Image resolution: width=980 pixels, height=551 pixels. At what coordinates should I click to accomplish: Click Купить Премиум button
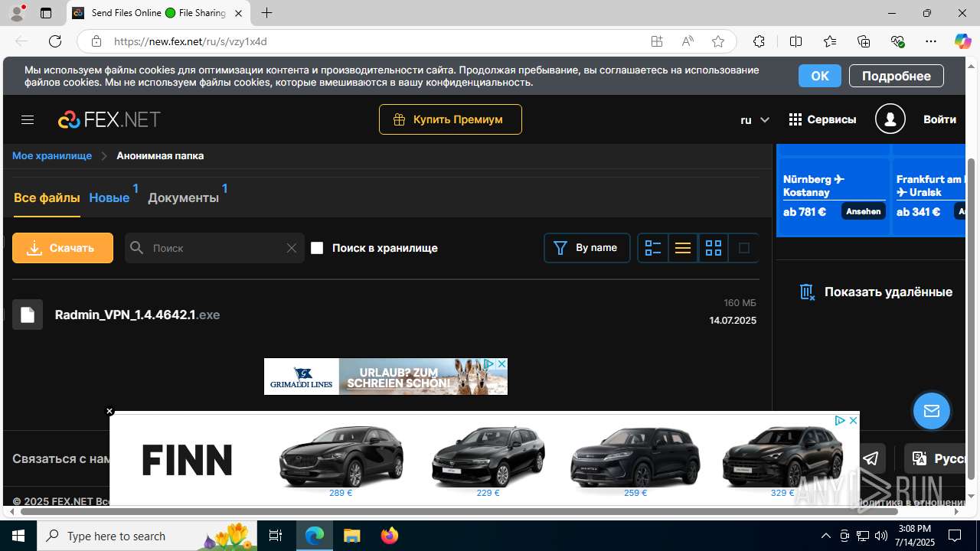[450, 119]
